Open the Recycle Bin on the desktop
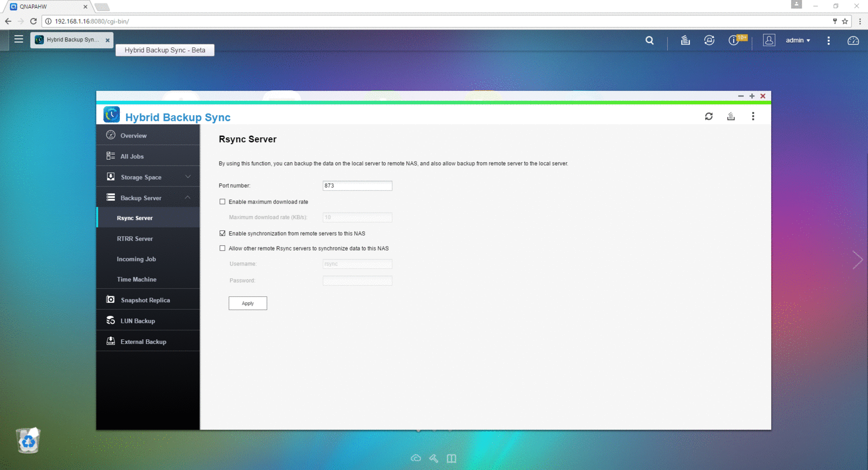Screen dimensions: 868x470 (x=28, y=440)
